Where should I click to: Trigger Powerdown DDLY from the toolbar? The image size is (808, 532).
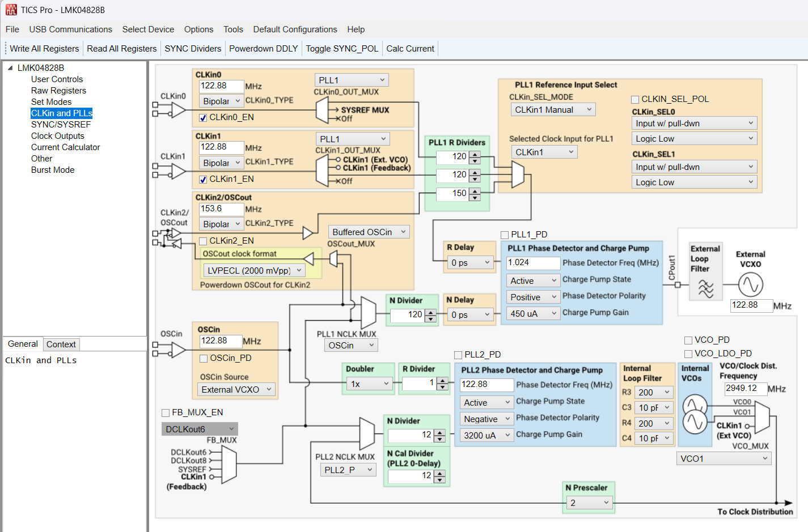tap(263, 48)
